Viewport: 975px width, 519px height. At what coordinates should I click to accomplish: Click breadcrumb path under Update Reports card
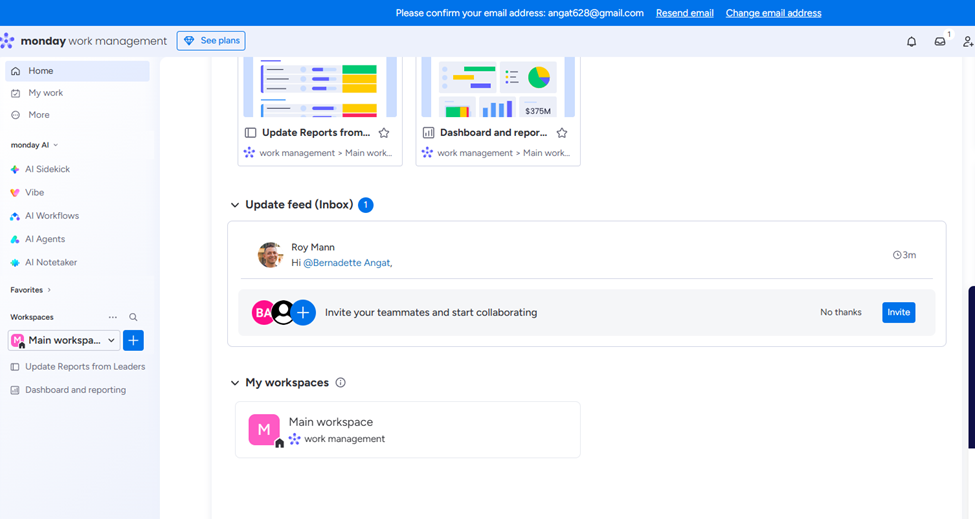point(326,153)
